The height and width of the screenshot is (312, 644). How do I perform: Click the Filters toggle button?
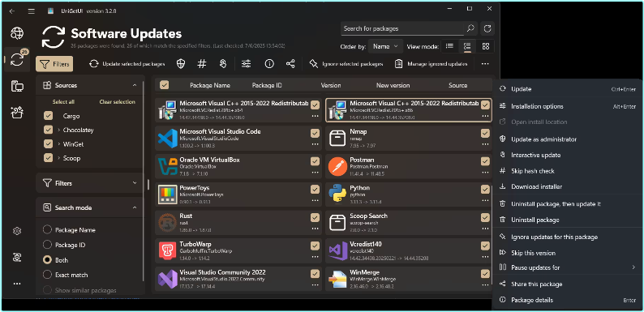[x=54, y=64]
